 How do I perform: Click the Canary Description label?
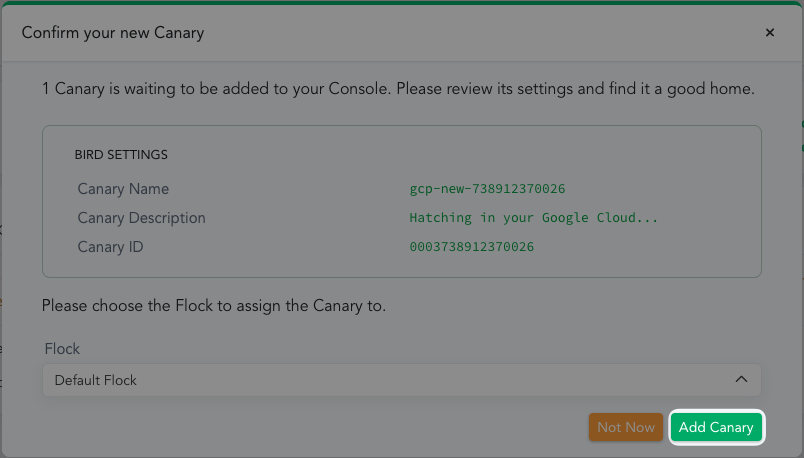click(x=141, y=218)
